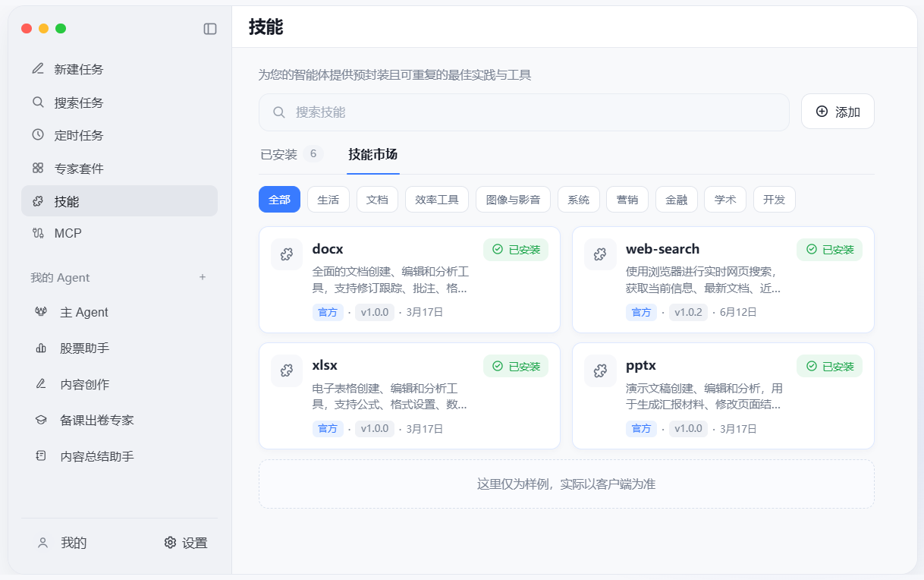Switch to the 已安装 tab
924x580 pixels.
coord(291,154)
